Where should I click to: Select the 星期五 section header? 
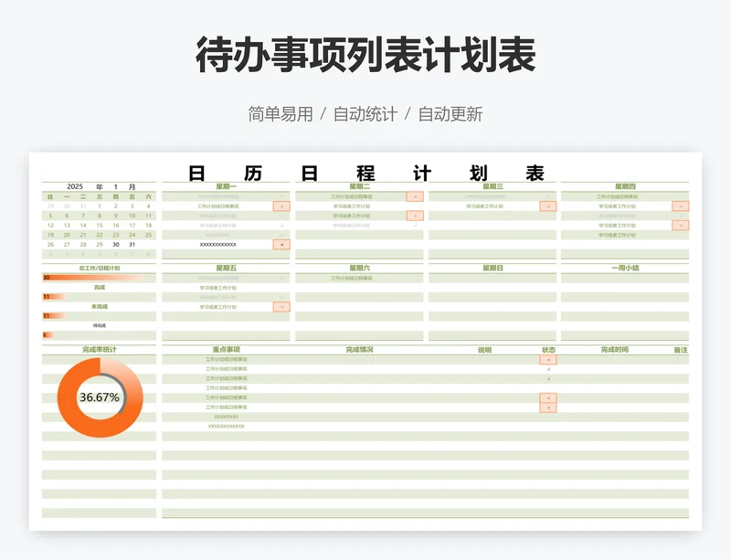[x=226, y=268]
